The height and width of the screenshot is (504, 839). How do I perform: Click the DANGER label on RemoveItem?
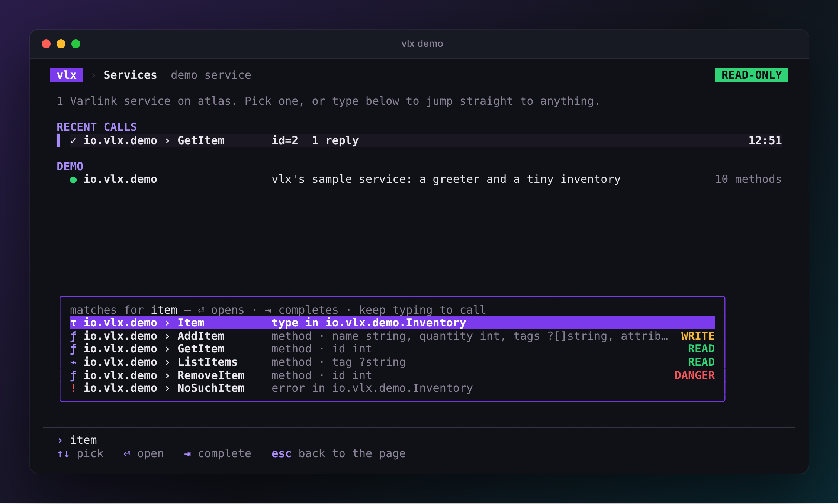point(694,375)
